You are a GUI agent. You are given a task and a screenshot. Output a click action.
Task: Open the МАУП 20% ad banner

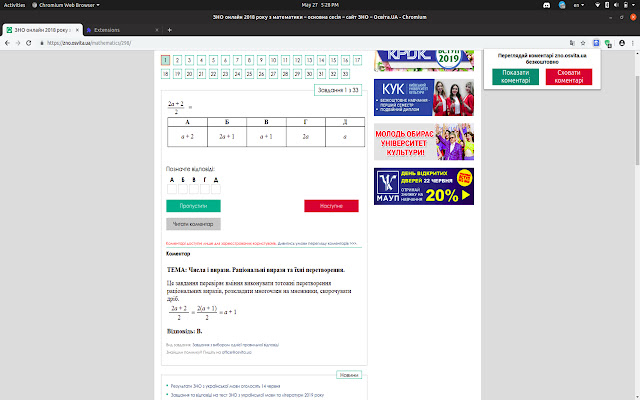[x=424, y=186]
